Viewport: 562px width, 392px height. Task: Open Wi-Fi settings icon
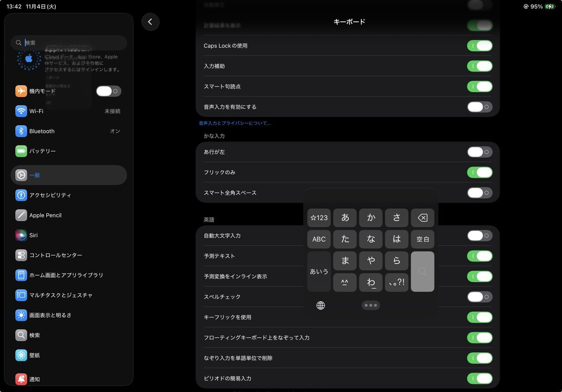click(x=21, y=111)
